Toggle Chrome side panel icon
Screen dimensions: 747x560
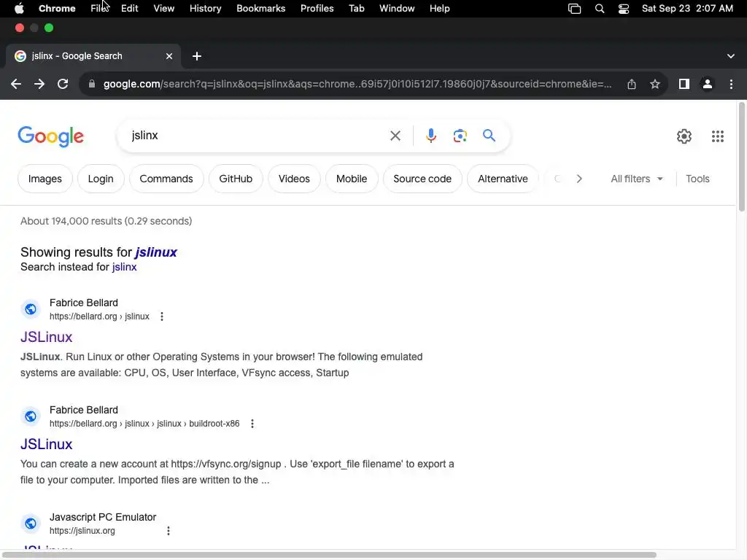(x=684, y=85)
